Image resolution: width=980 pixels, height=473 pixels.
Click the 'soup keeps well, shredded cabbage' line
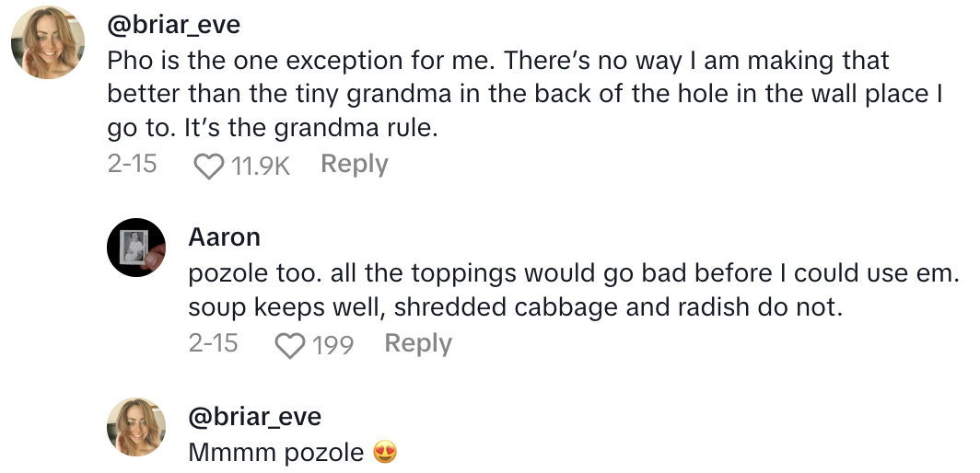click(515, 308)
